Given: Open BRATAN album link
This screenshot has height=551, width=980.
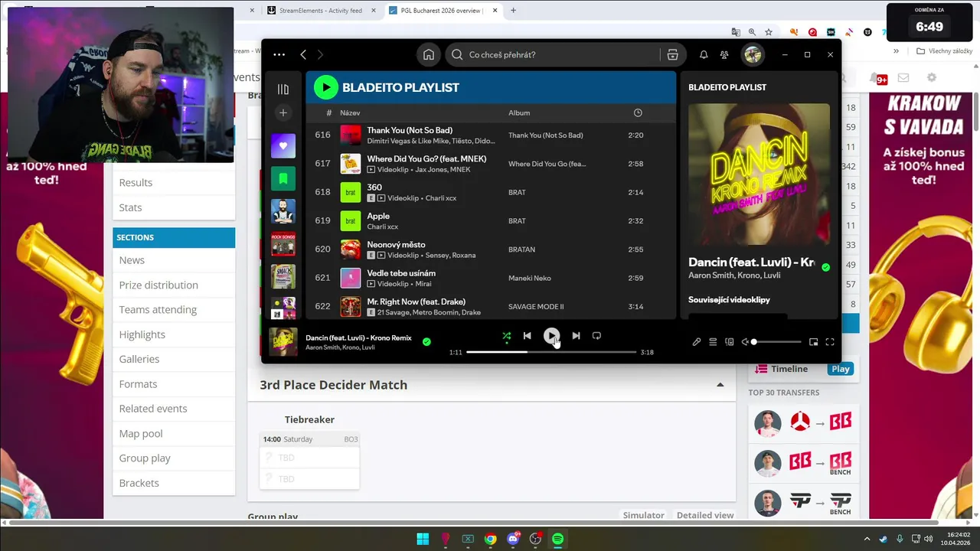Looking at the screenshot, I should [x=521, y=249].
